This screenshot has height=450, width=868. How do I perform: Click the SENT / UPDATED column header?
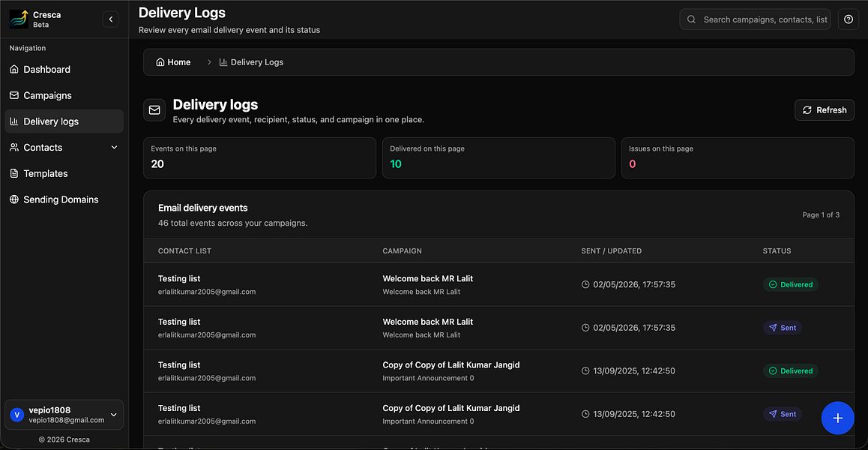click(x=612, y=251)
